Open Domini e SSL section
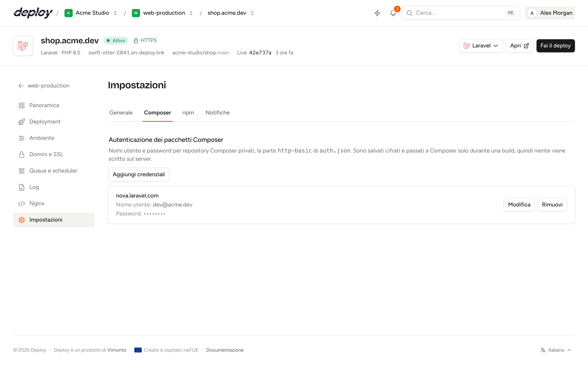 coord(54,154)
